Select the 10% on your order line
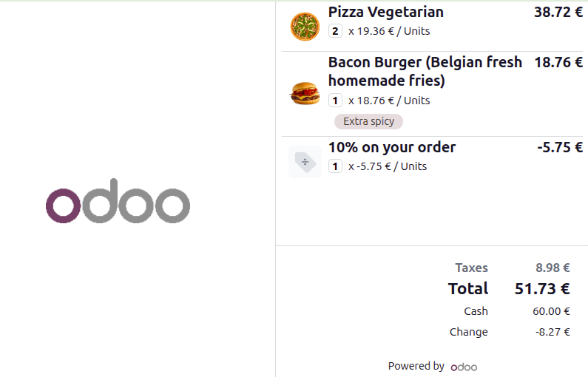The image size is (588, 377). click(391, 147)
